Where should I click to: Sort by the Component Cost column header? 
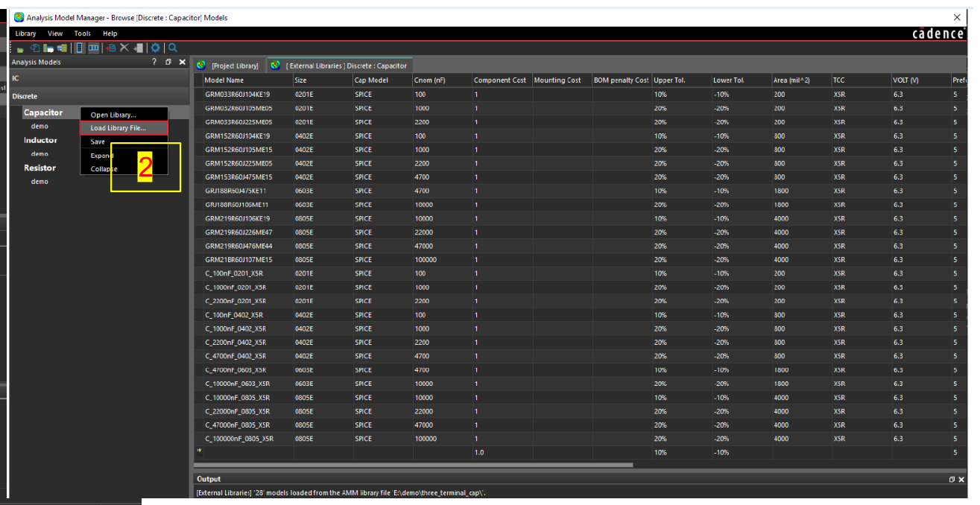[502, 80]
